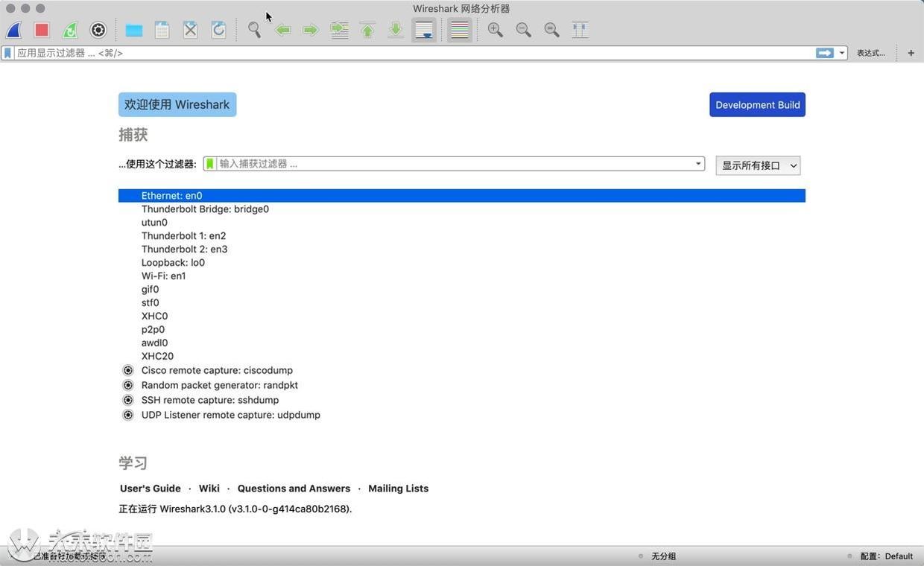Save capture file icon

point(162,31)
